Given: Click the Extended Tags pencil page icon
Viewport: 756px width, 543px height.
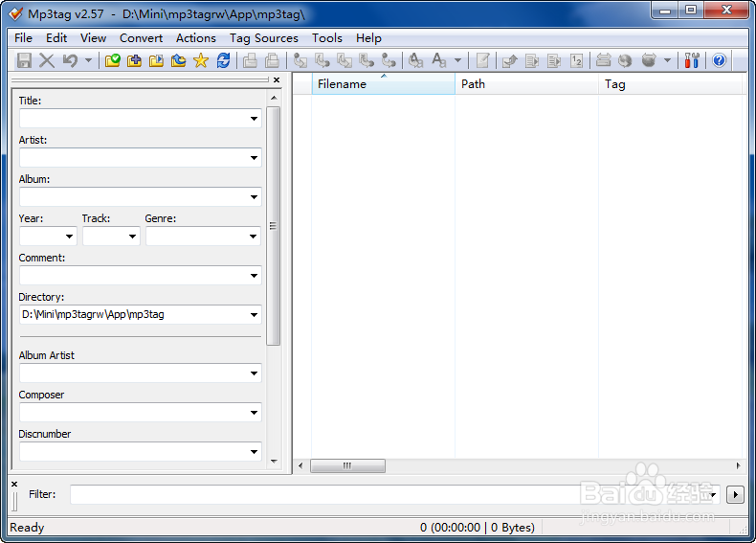Looking at the screenshot, I should point(482,61).
